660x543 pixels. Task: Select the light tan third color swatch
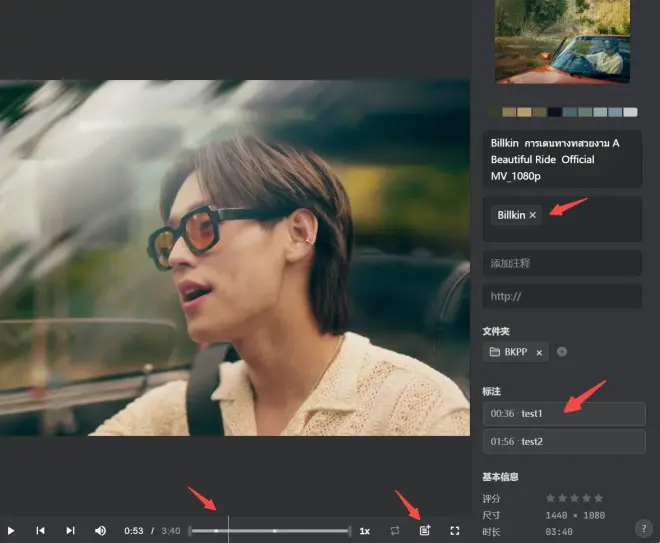pos(524,112)
